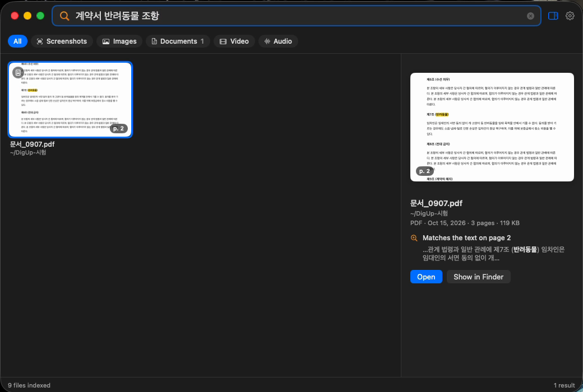Click the matched text snippet with 반려동물

pos(493,254)
